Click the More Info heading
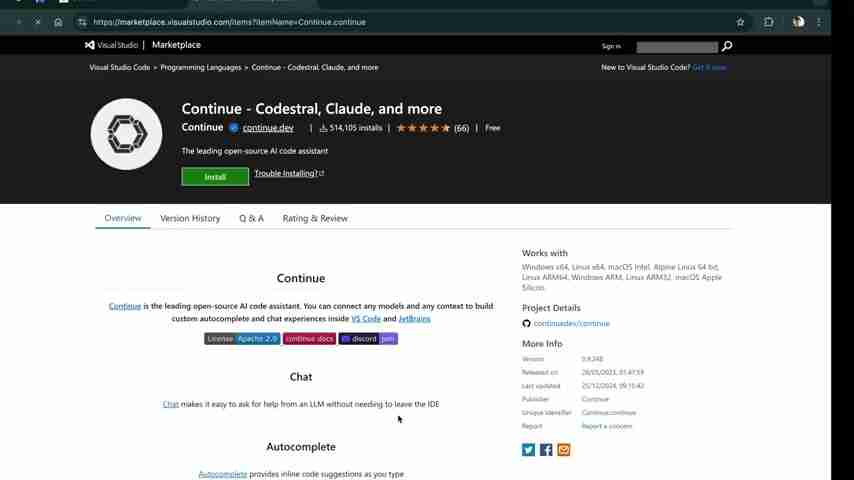Screen dimensions: 854x480 click(x=542, y=344)
